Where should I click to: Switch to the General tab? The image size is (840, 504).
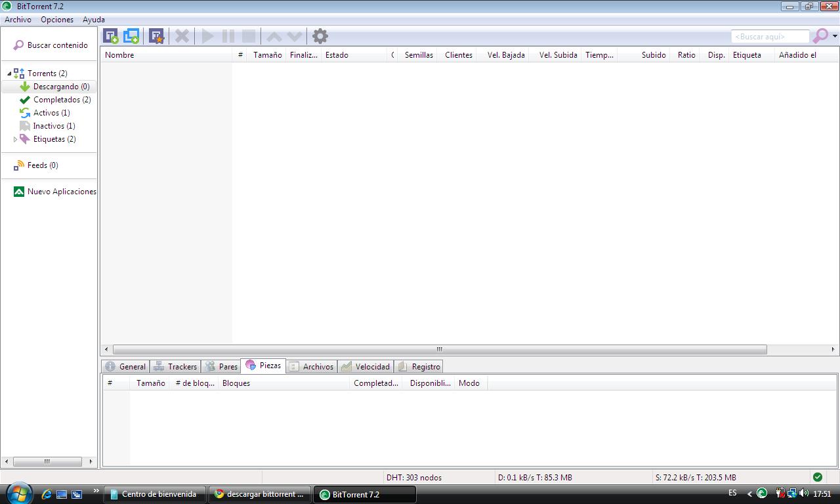point(126,367)
